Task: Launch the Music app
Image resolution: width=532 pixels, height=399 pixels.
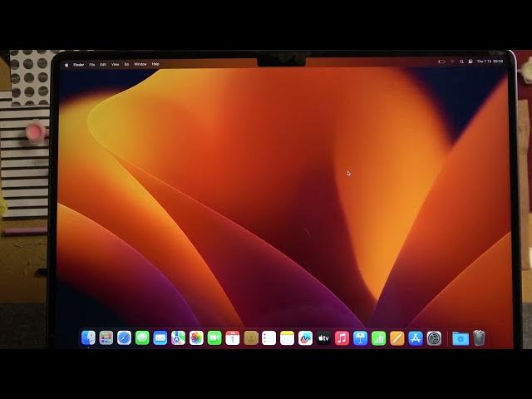Action: pos(342,338)
